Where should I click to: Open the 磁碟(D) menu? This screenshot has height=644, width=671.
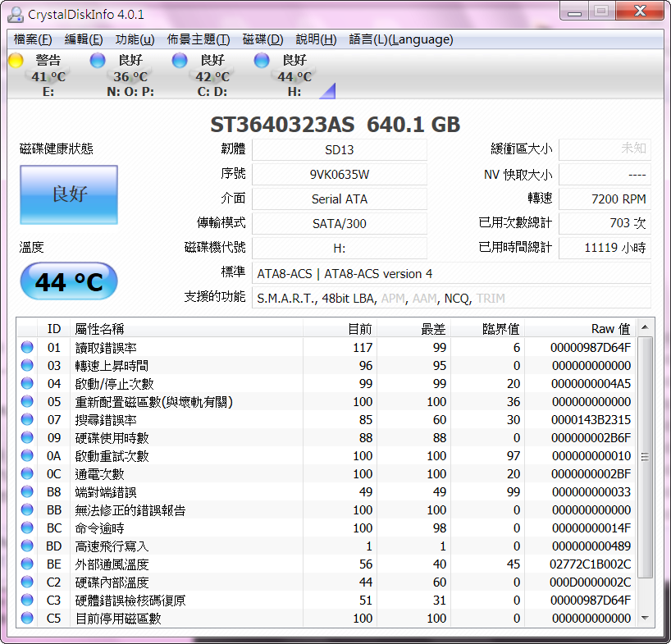click(262, 39)
